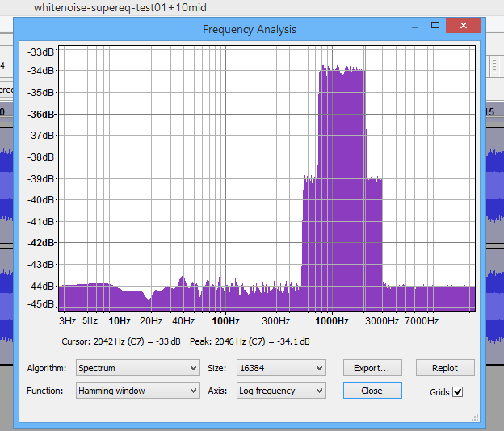Click the Replot button
The width and height of the screenshot is (504, 431).
coord(445,368)
